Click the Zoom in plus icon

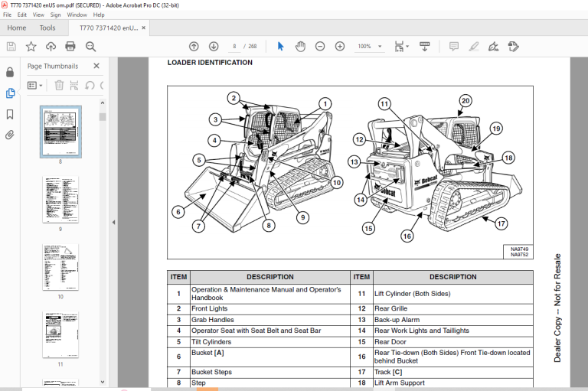point(340,47)
